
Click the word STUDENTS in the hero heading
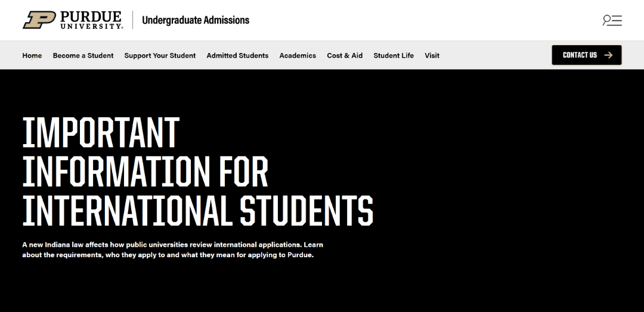[x=306, y=211]
